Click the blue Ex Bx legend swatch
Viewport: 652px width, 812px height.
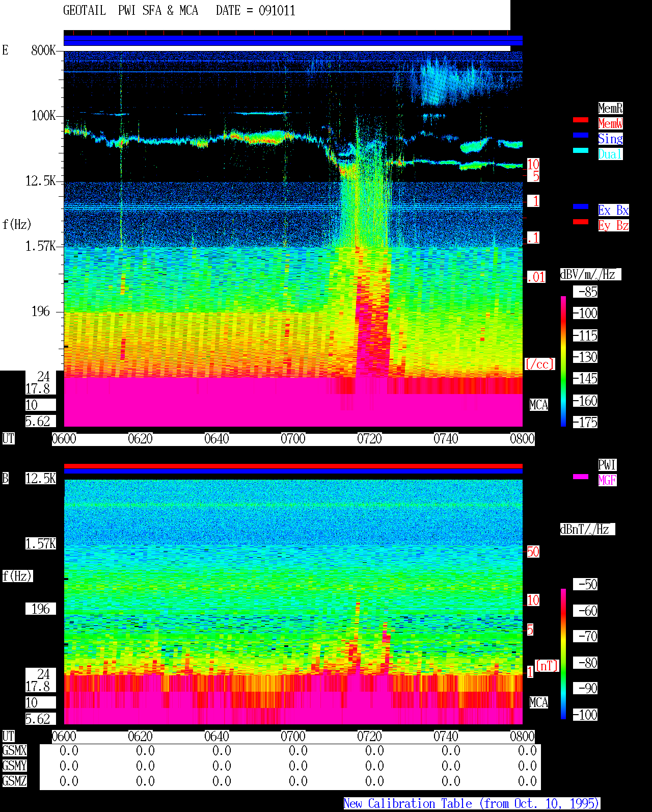pyautogui.click(x=581, y=206)
